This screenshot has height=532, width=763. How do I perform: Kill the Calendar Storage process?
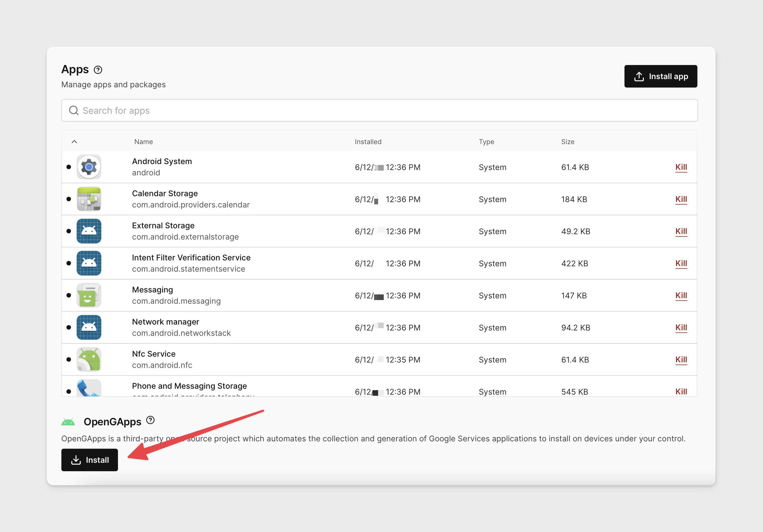[681, 199]
